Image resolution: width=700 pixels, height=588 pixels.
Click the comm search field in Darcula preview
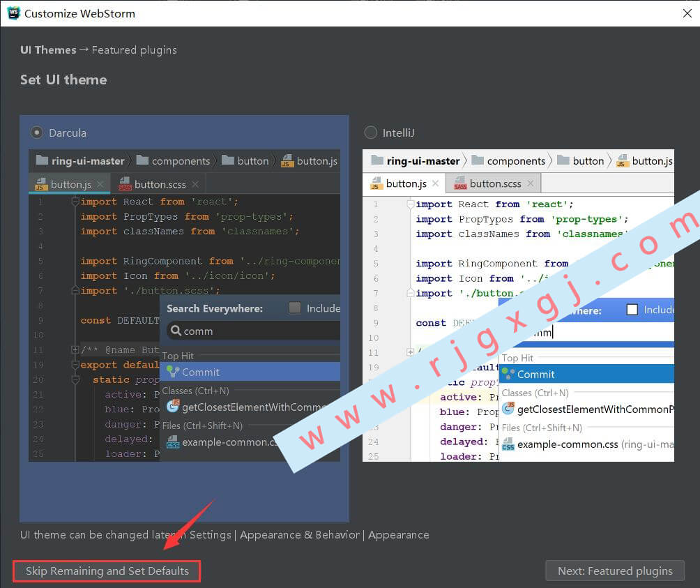coord(253,331)
